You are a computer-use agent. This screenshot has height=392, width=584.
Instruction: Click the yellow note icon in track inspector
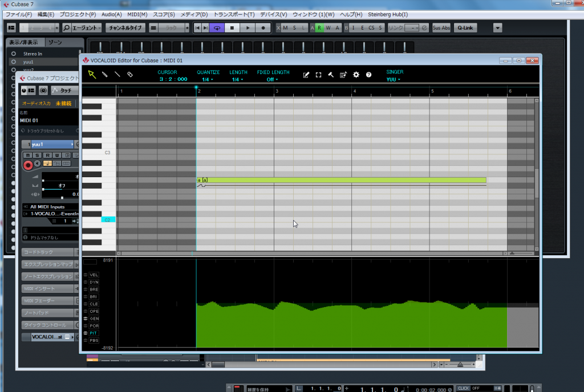pyautogui.click(x=47, y=164)
